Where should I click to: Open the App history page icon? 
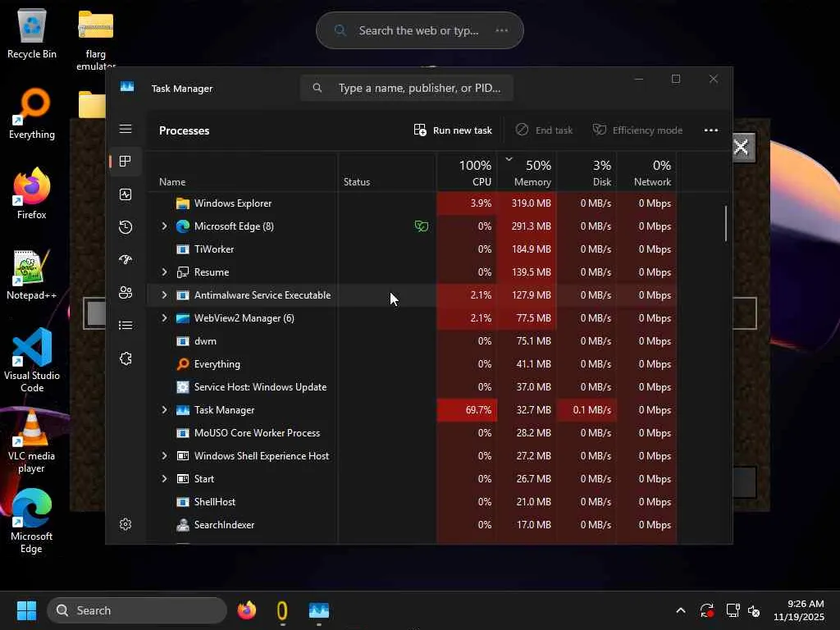126,227
